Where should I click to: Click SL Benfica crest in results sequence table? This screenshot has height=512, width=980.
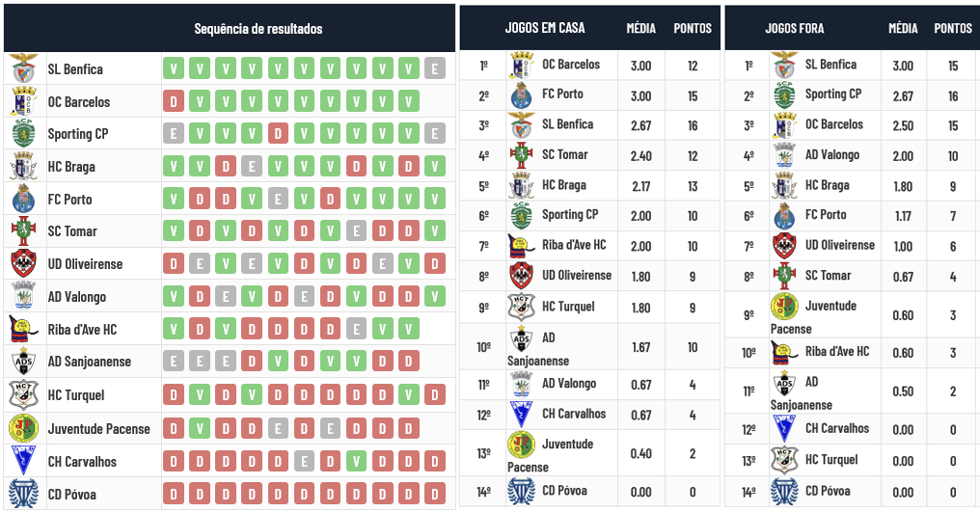[x=22, y=69]
